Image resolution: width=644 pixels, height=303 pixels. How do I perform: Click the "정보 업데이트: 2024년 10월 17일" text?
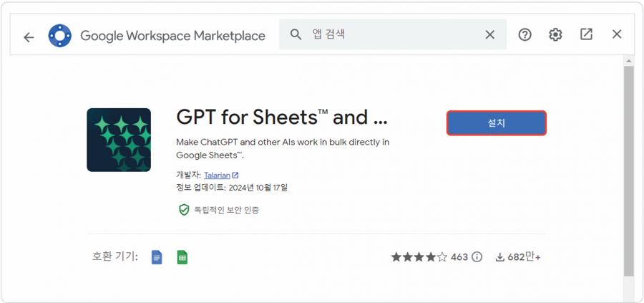[x=232, y=188]
